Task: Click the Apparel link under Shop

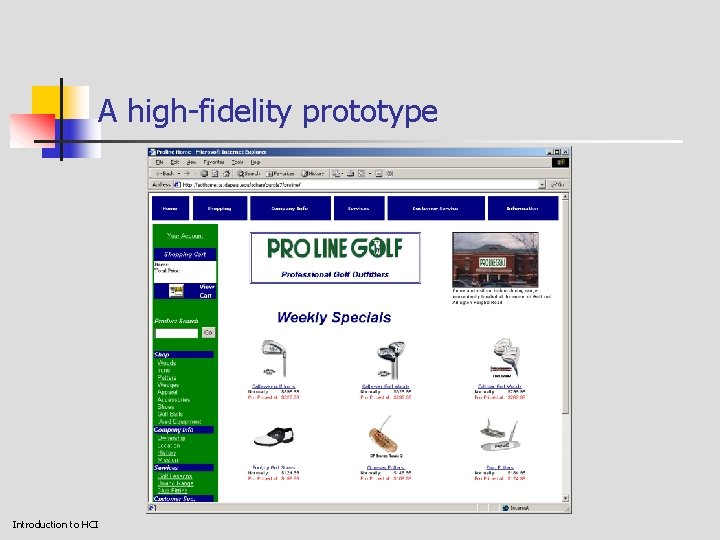Action: pos(167,392)
